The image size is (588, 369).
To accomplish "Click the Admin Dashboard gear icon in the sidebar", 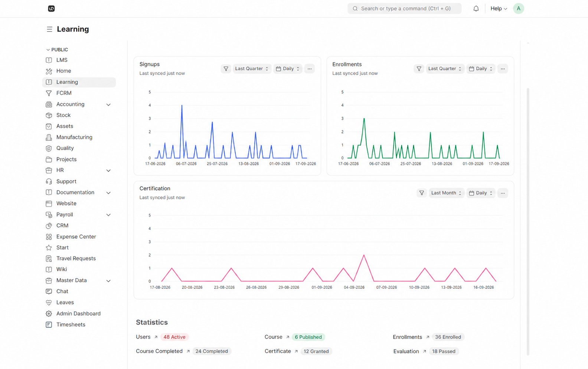I will (x=49, y=314).
